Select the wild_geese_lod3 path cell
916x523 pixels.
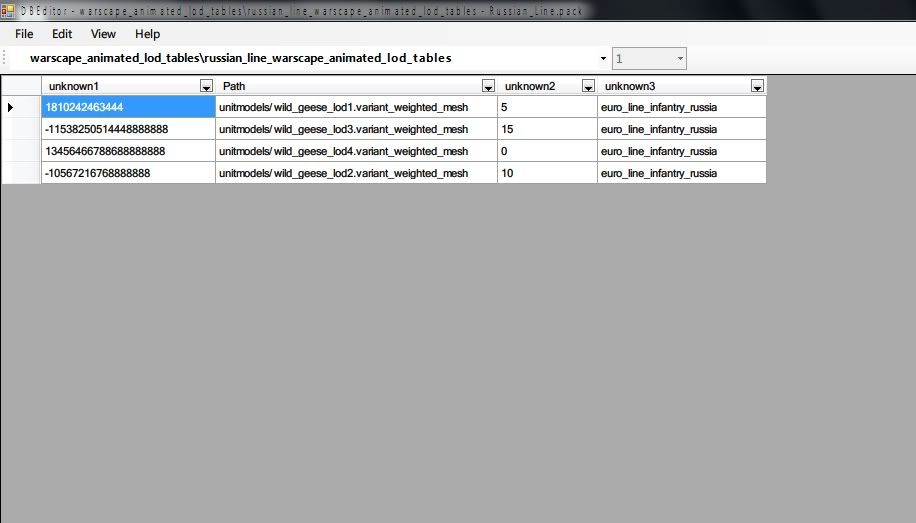point(356,129)
